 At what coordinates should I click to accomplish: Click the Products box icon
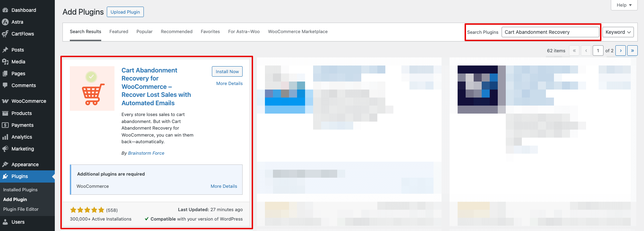(5, 113)
